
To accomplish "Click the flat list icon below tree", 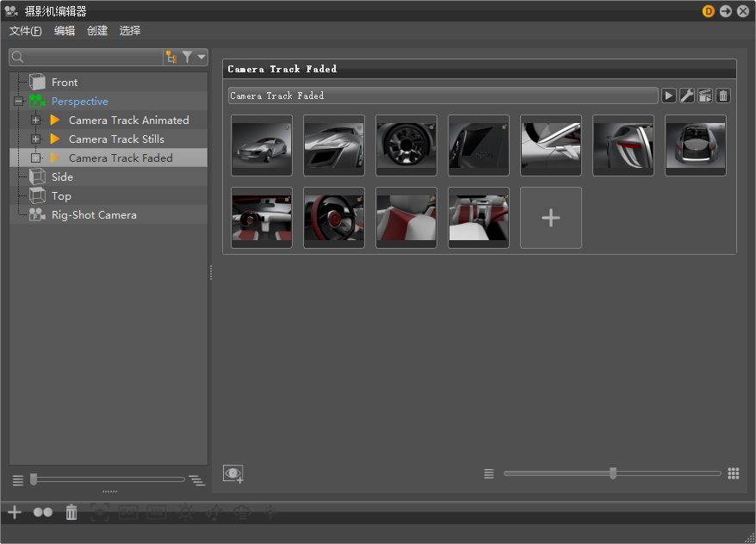I will tap(18, 480).
